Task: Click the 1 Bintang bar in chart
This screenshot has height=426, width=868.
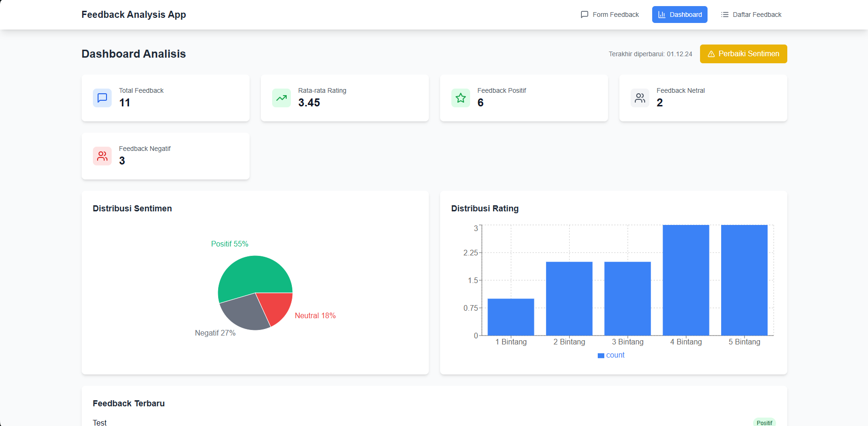Action: pyautogui.click(x=510, y=317)
